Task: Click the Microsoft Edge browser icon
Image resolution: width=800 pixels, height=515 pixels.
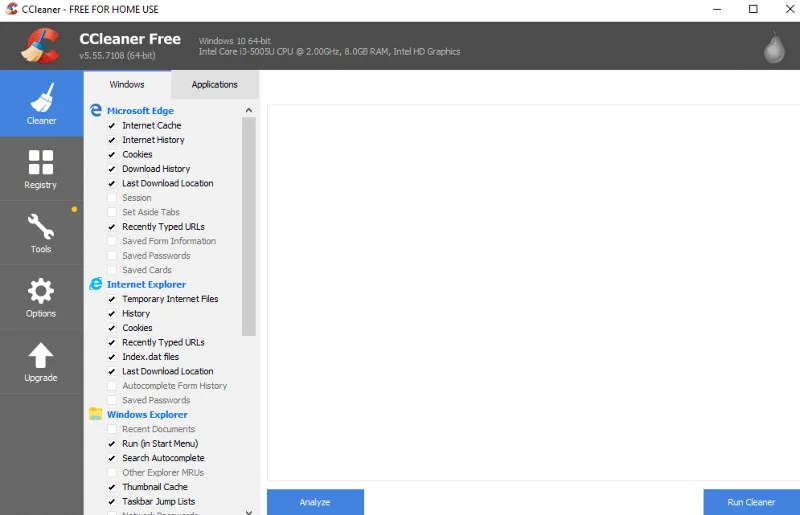Action: click(95, 110)
